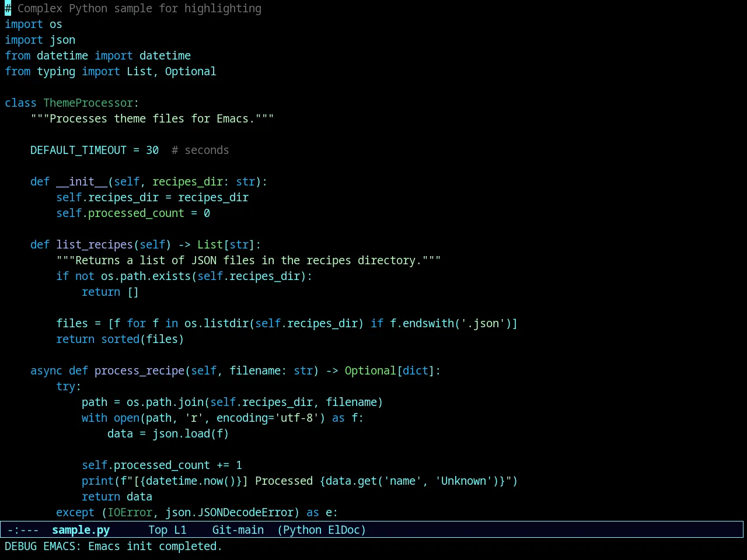Click 'json.JSONDecodeError' in except clause
Viewport: 747px width, 560px height.
click(229, 512)
